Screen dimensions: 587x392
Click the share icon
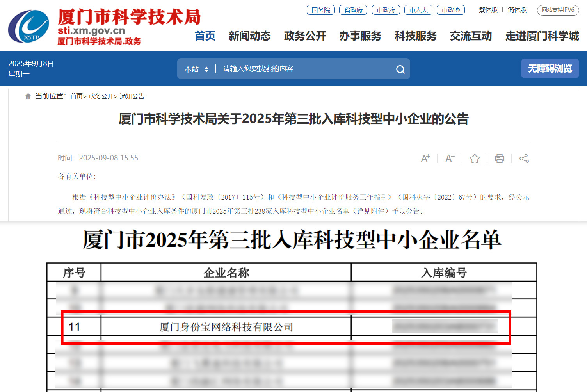(524, 158)
